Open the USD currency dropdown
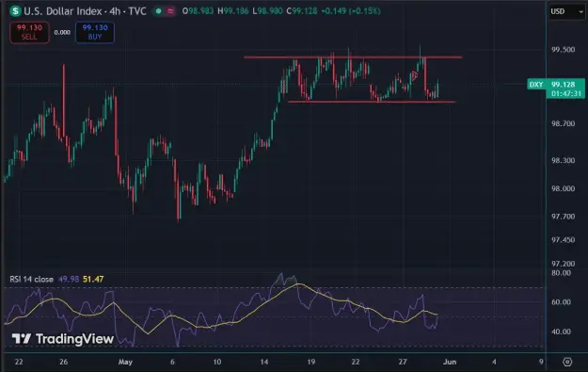The height and width of the screenshot is (372, 588). [x=566, y=11]
